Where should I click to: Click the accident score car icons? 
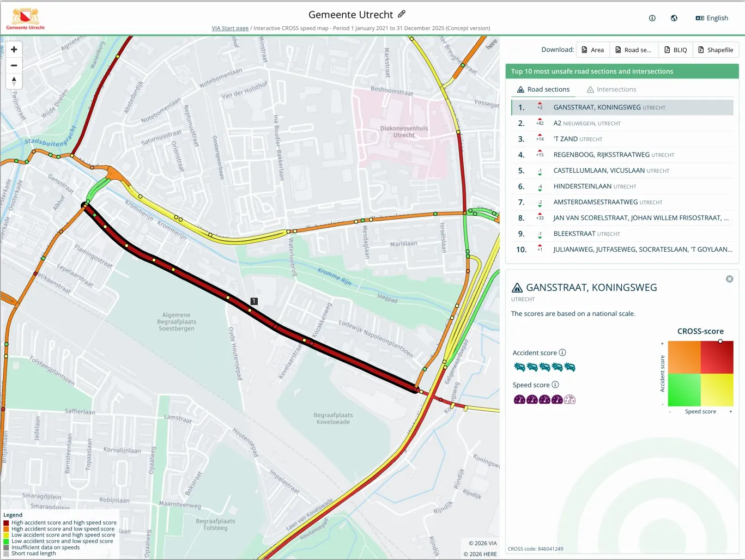(x=544, y=367)
